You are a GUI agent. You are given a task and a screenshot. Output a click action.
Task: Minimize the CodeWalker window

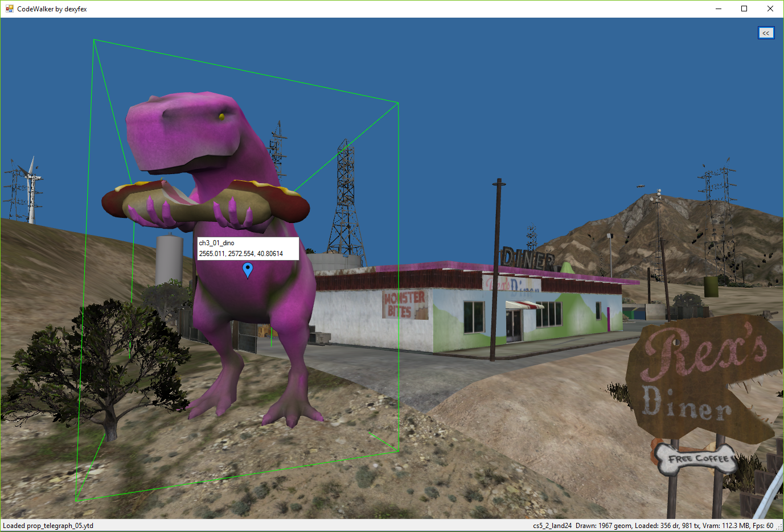click(x=719, y=9)
